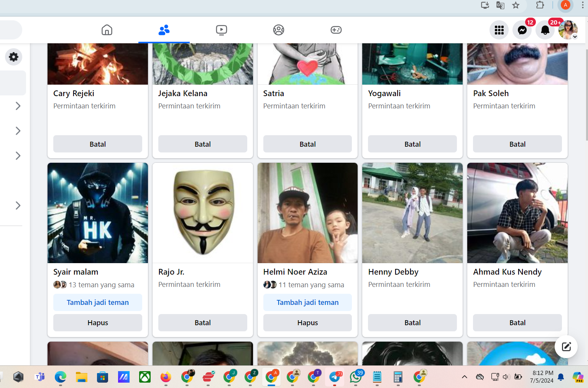Launch Firefox from the taskbar
The height and width of the screenshot is (388, 588).
click(x=166, y=377)
